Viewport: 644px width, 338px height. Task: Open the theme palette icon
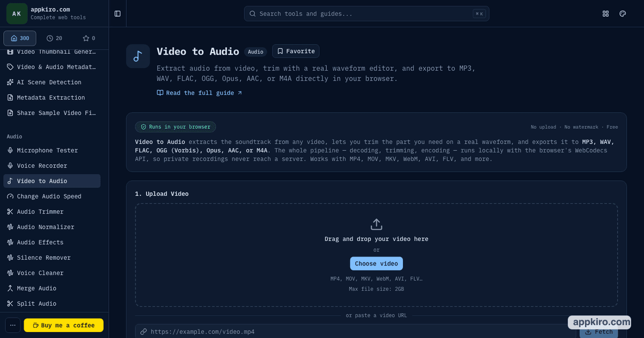pyautogui.click(x=623, y=13)
